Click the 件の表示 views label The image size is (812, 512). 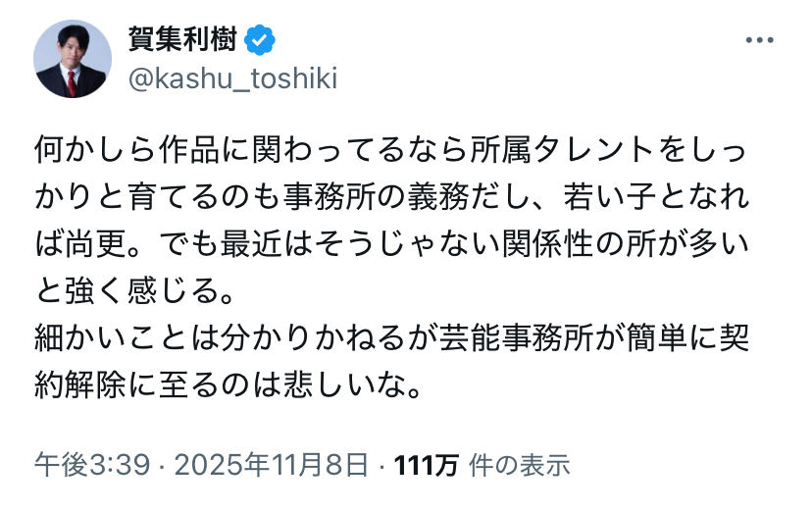520,464
